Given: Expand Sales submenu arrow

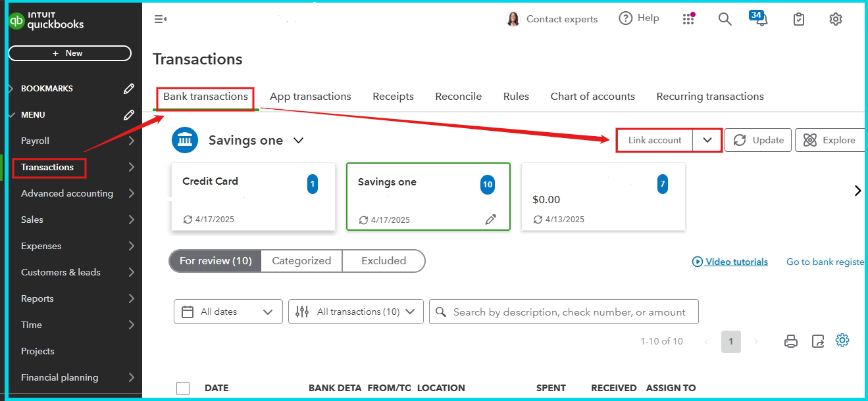Looking at the screenshot, I should [132, 220].
